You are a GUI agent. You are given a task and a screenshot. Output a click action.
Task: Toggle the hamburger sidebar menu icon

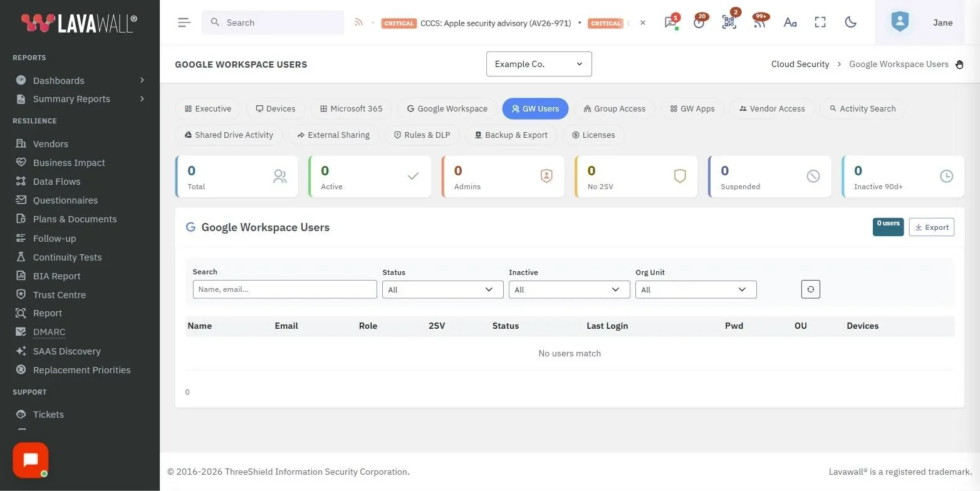pos(184,23)
